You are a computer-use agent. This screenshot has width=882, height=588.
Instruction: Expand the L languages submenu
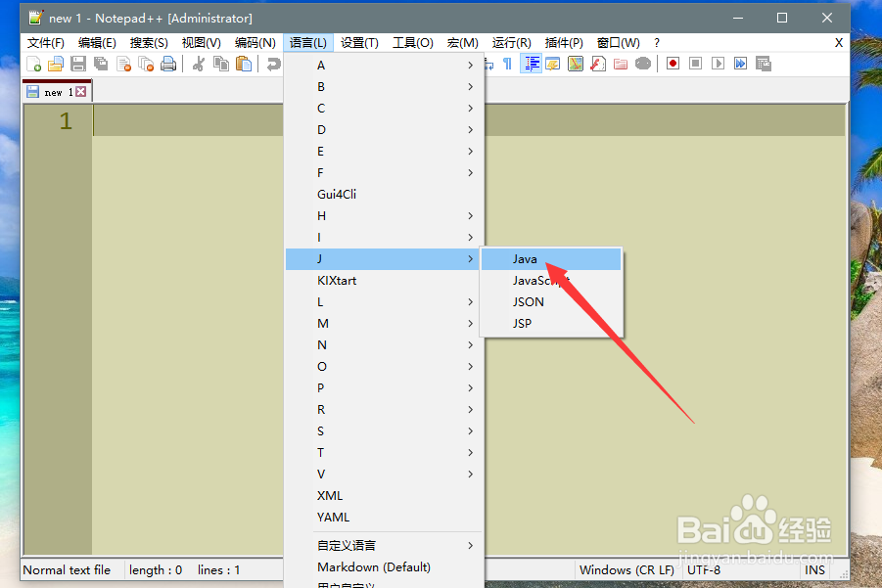384,302
